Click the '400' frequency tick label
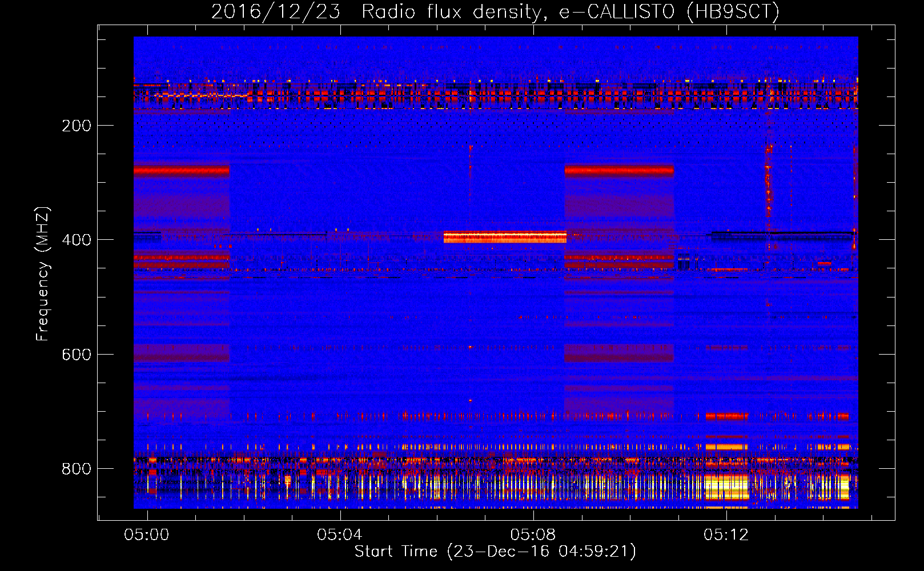This screenshot has width=924, height=571. [x=77, y=240]
